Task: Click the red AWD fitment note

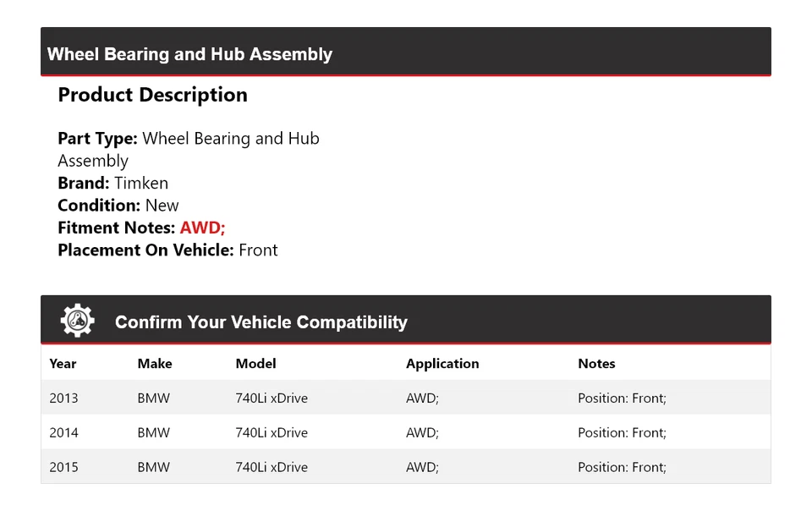Action: [x=202, y=228]
